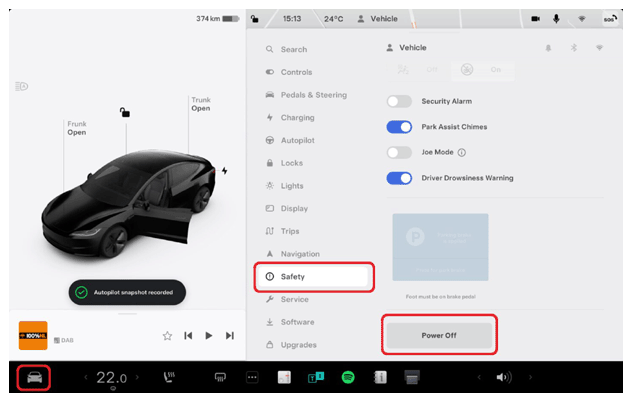Increase volume with the right chevron
The image size is (632, 402).
530,377
